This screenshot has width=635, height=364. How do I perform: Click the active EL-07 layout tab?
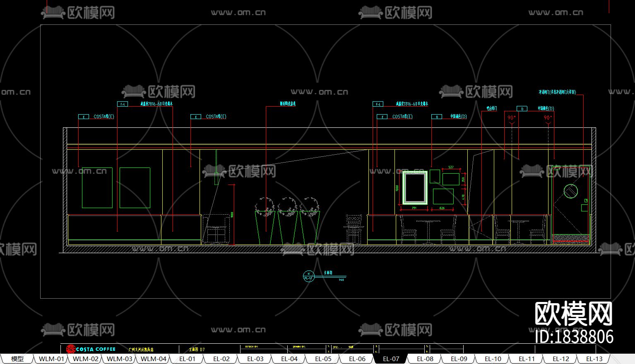391,359
